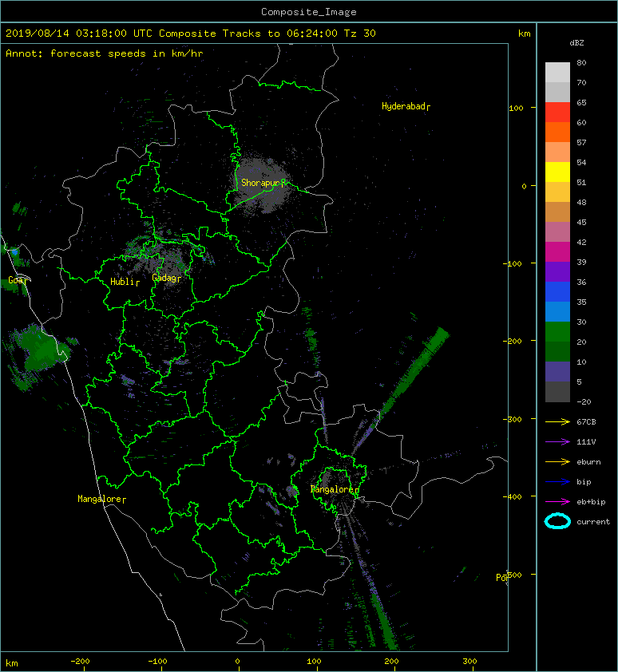Click the magenta eb+bip arrow symbol
618x672 pixels.
(557, 502)
